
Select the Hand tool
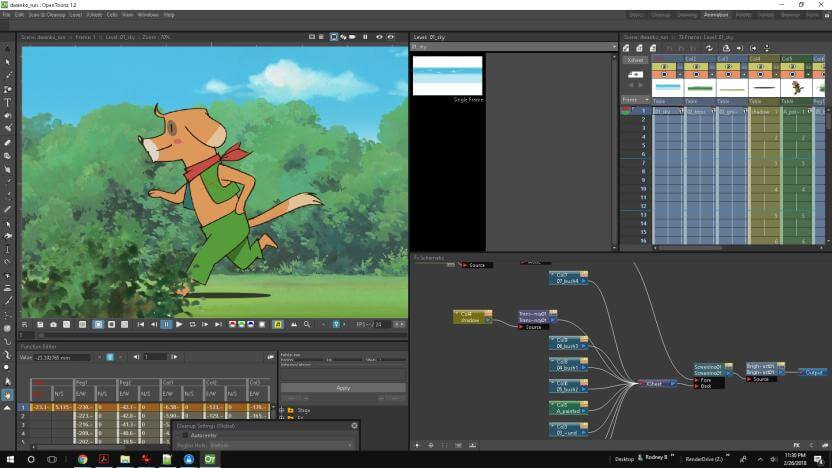pos(7,395)
